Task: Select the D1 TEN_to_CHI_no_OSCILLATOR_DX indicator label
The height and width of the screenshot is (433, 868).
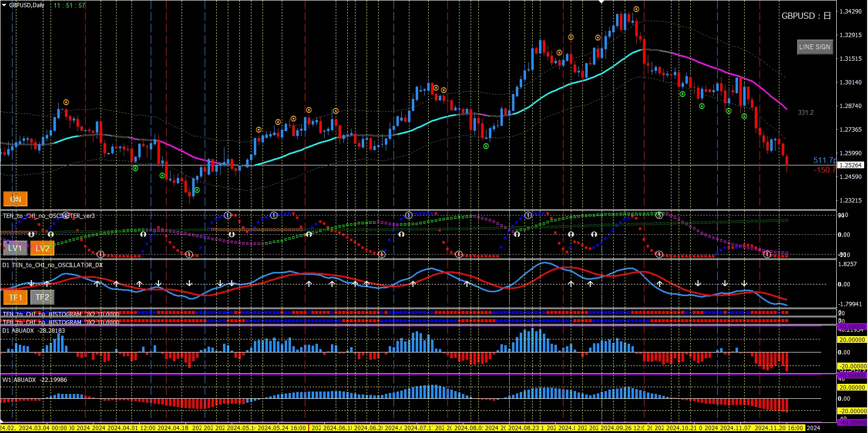Action: coord(53,265)
